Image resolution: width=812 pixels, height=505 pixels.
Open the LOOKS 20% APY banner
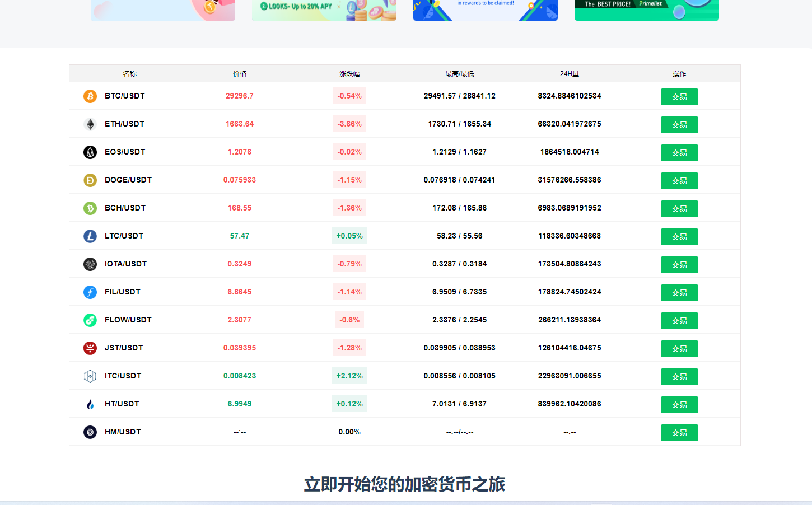click(324, 10)
